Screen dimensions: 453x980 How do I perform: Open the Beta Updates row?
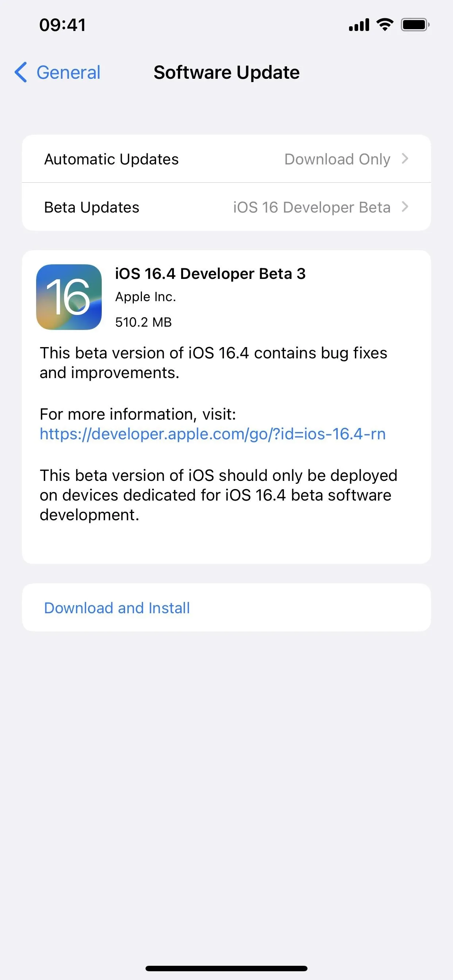pyautogui.click(x=226, y=207)
